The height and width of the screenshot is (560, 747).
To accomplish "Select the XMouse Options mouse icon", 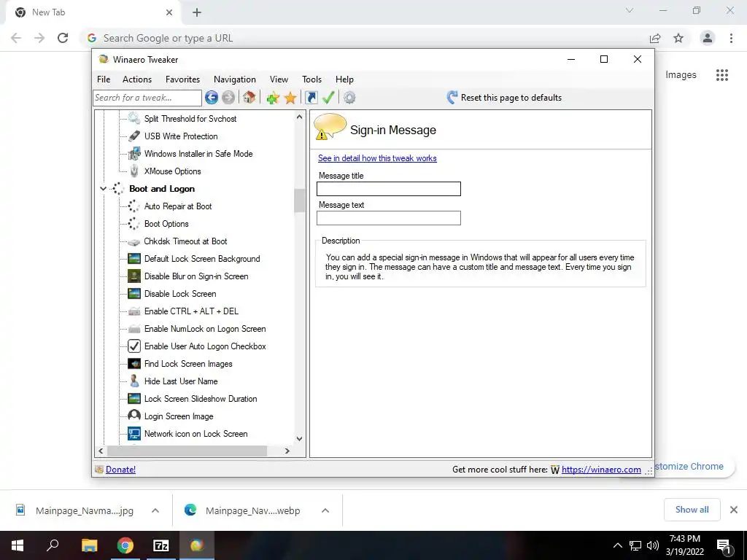I will [x=134, y=171].
